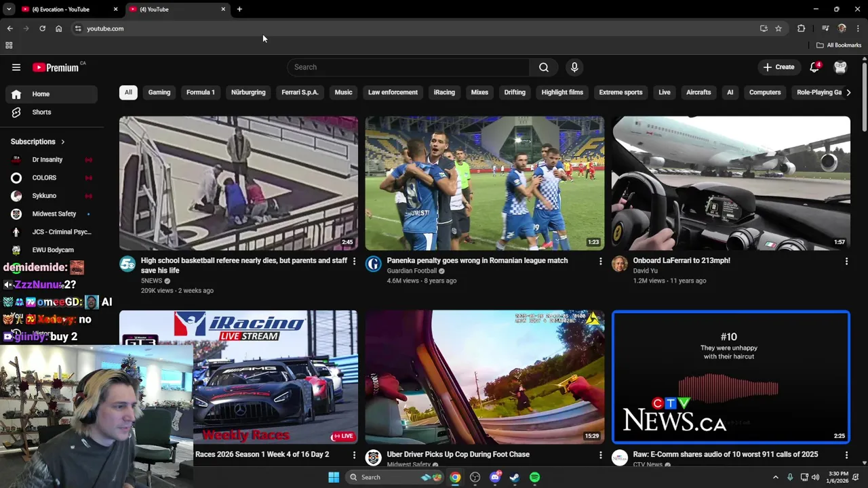Screen dimensions: 868x488
Task: Select the iRacing filter chip
Action: [444, 92]
